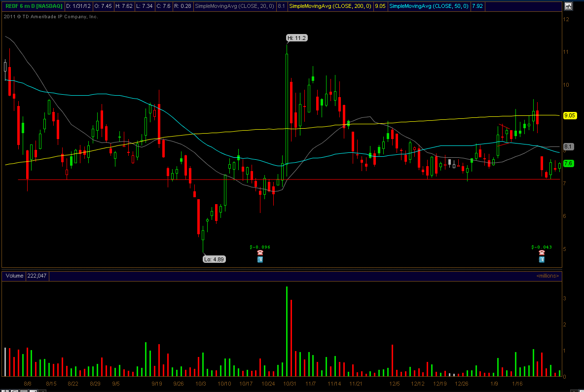Click the Hi: 11.2 price bubble
This screenshot has width=584, height=392.
297,38
